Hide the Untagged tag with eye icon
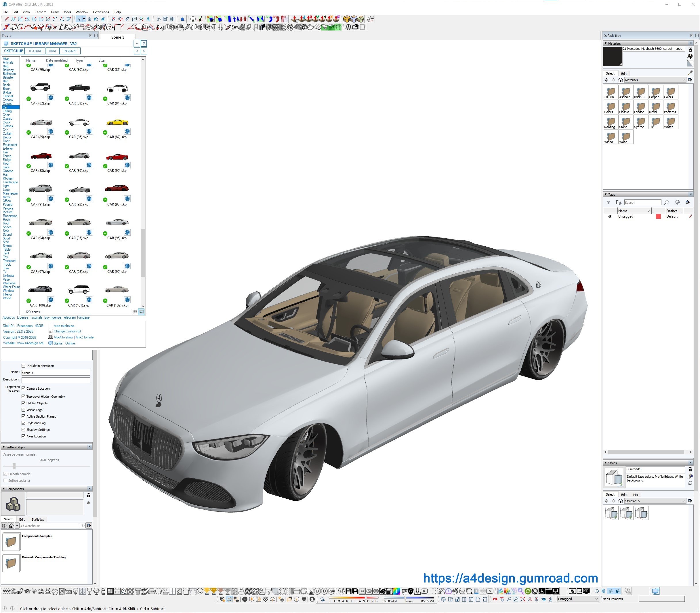The width and height of the screenshot is (700, 613). 610,216
